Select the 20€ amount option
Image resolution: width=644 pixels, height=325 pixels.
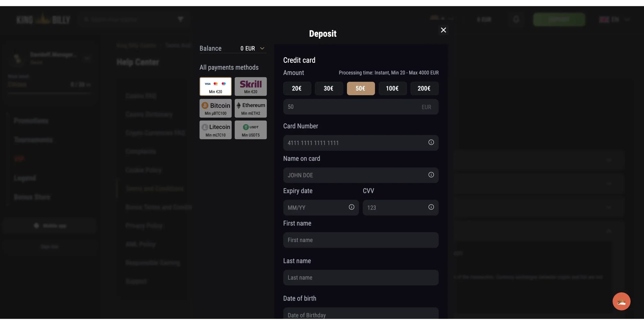(x=297, y=88)
